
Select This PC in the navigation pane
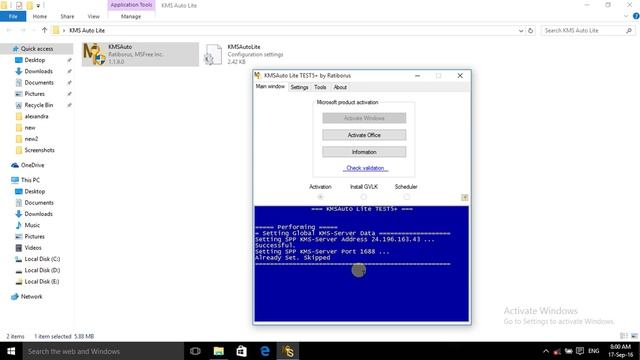(x=30, y=180)
